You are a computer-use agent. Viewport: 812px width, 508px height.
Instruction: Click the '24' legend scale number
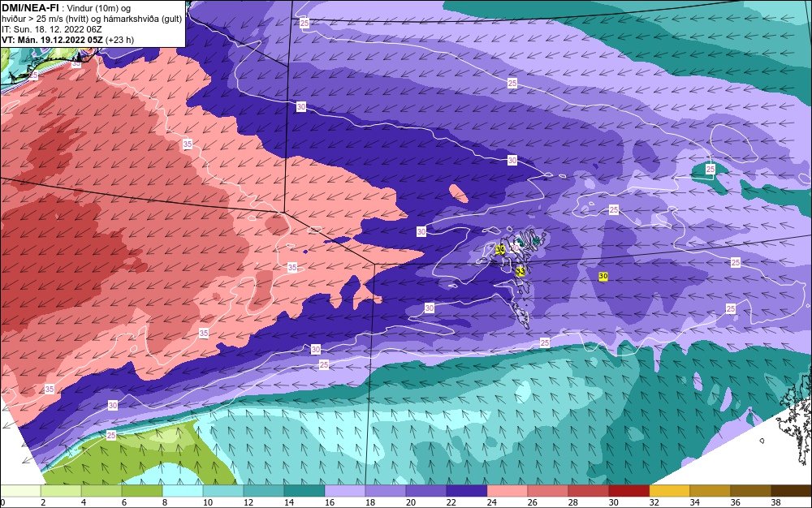[x=492, y=502]
